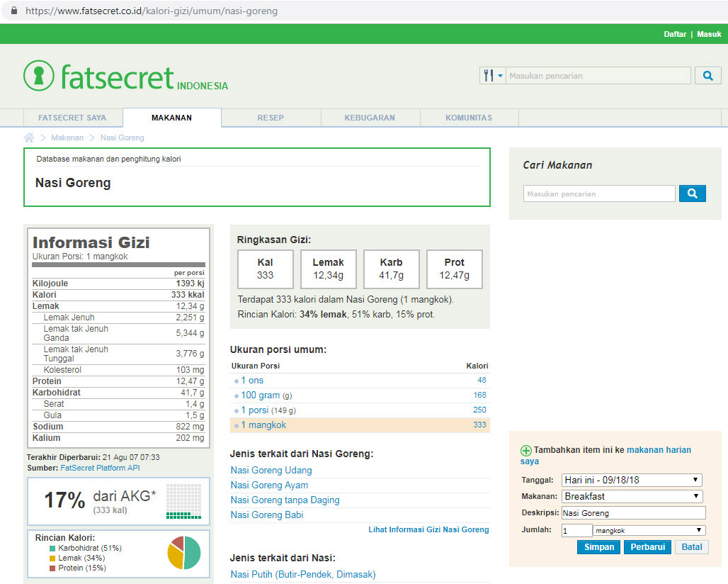Click the Deskripsi input field
The image size is (728, 584).
pyautogui.click(x=633, y=513)
